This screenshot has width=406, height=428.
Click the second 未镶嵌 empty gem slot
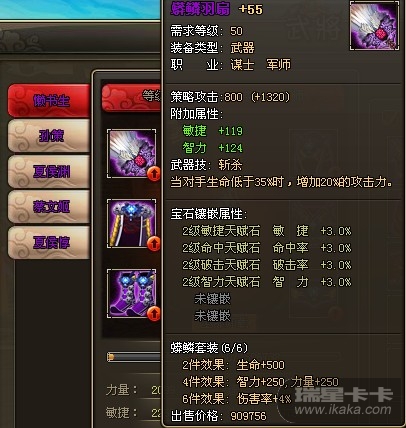click(212, 316)
